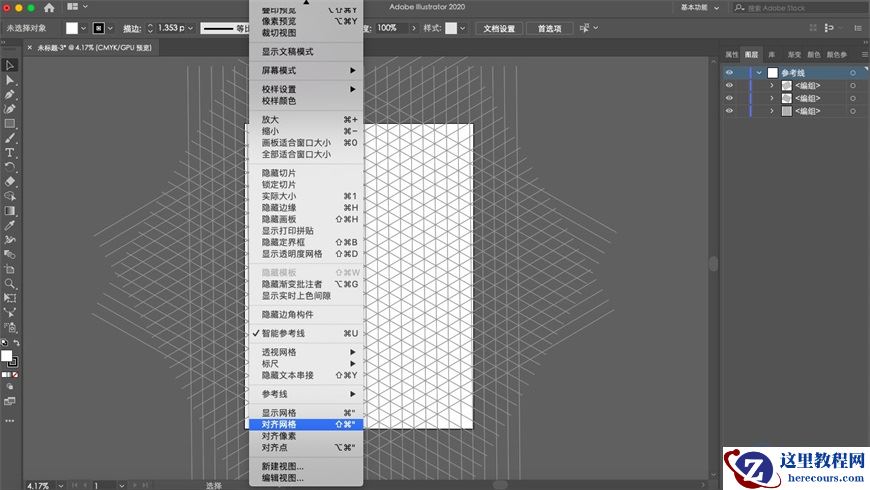Image resolution: width=870 pixels, height=490 pixels.
Task: Select the Paintbrush tool
Action: (9, 138)
